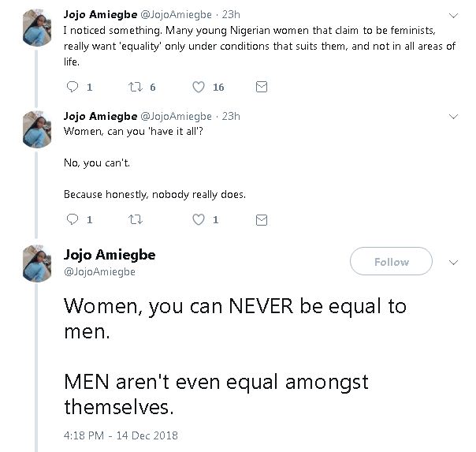Open the @JojoAmiegbe handle on the main tweet
476x452 pixels.
(x=99, y=271)
